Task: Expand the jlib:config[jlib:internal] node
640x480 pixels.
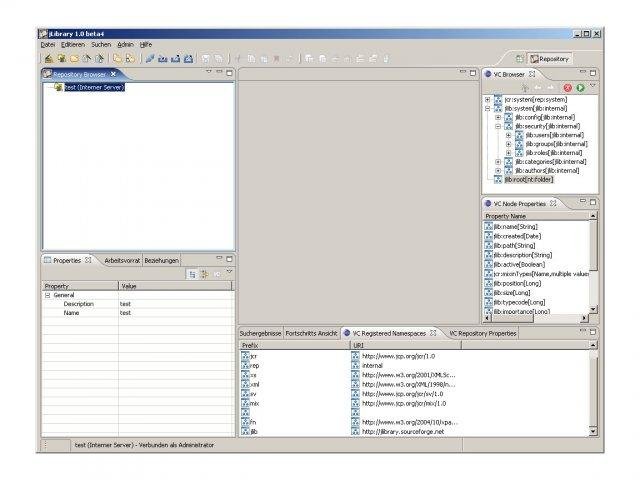Action: click(x=498, y=117)
